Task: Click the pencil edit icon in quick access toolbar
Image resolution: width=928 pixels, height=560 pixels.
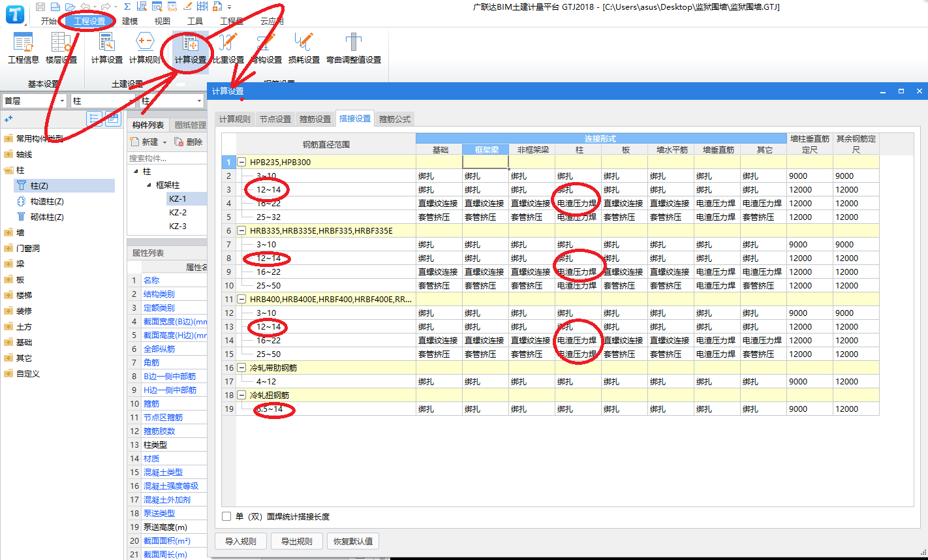Action: coord(187,7)
